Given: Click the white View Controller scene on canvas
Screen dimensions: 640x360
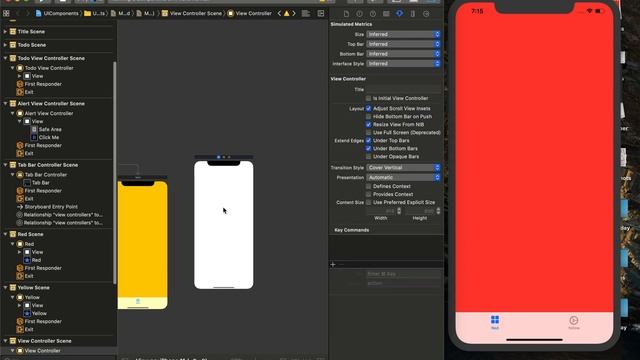Looking at the screenshot, I should coord(224,225).
